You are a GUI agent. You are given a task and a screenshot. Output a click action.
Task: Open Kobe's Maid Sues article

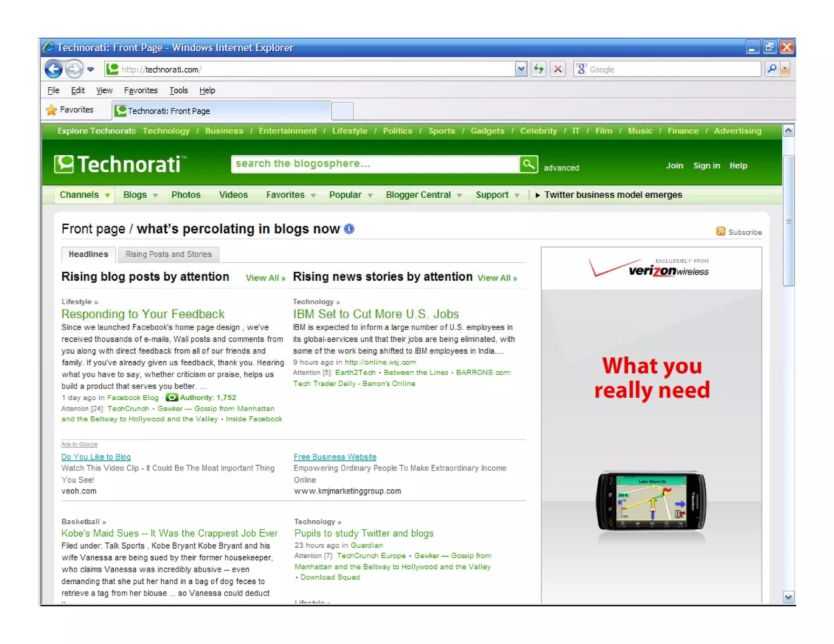coord(169,533)
